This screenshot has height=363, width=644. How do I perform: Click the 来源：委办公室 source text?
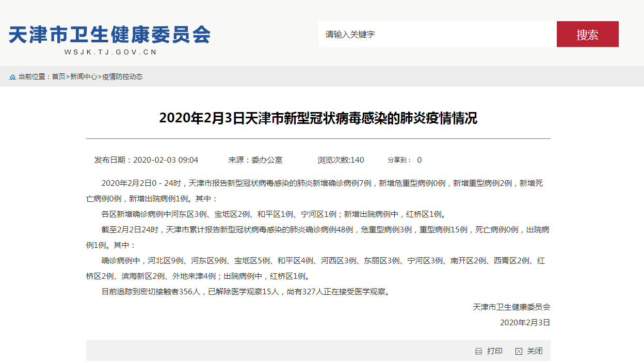coord(255,160)
